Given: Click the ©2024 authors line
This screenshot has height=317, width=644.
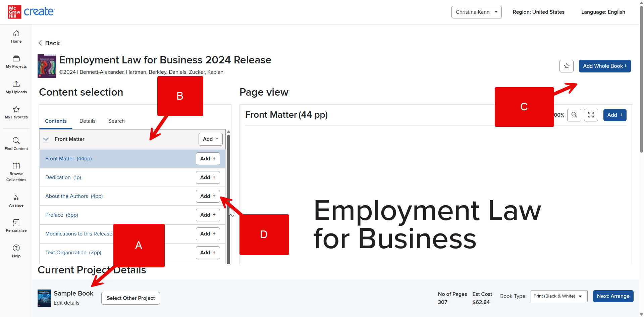Looking at the screenshot, I should tap(141, 72).
